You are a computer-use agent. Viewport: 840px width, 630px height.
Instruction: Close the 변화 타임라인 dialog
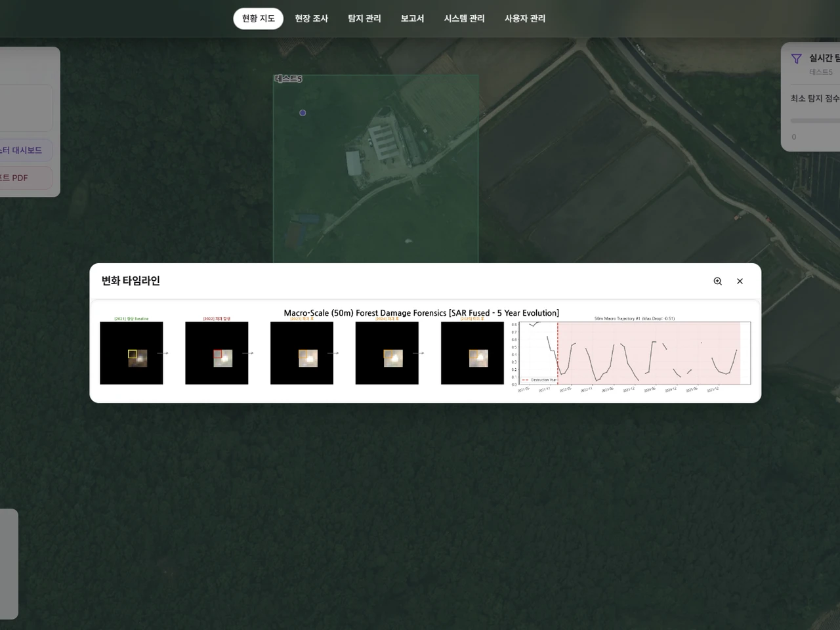[740, 281]
